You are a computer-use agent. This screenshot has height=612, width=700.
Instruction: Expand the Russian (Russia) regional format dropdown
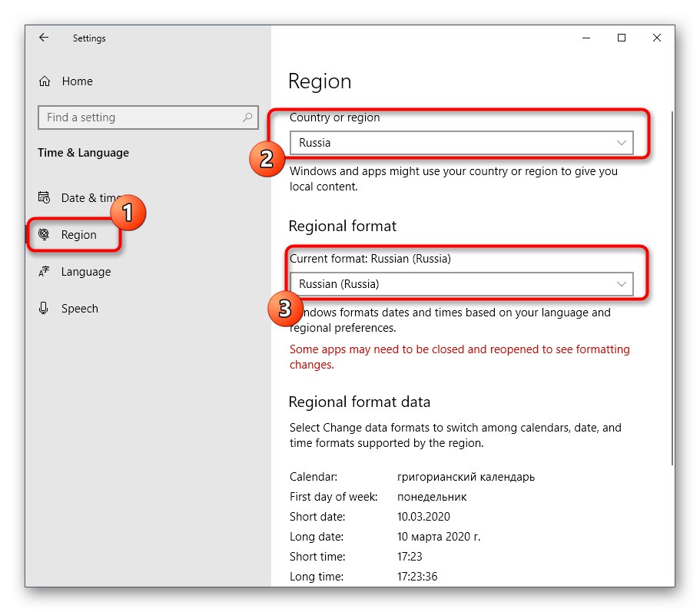click(461, 284)
